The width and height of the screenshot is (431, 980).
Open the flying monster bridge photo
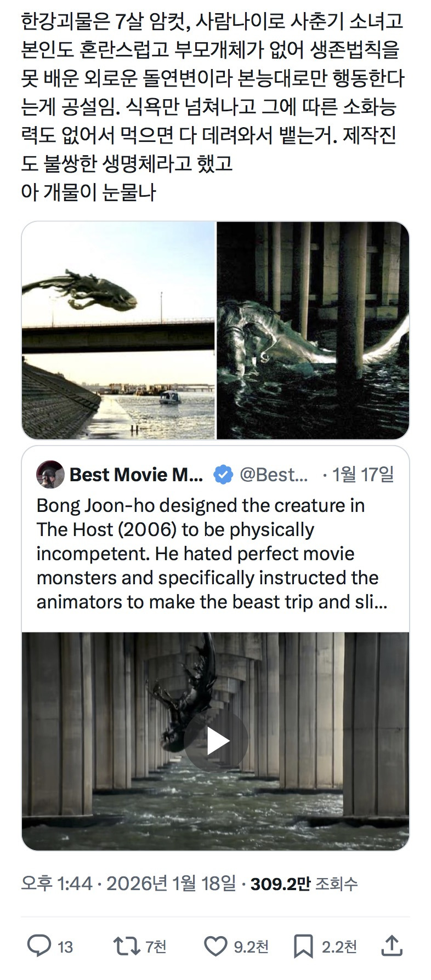[x=118, y=330]
